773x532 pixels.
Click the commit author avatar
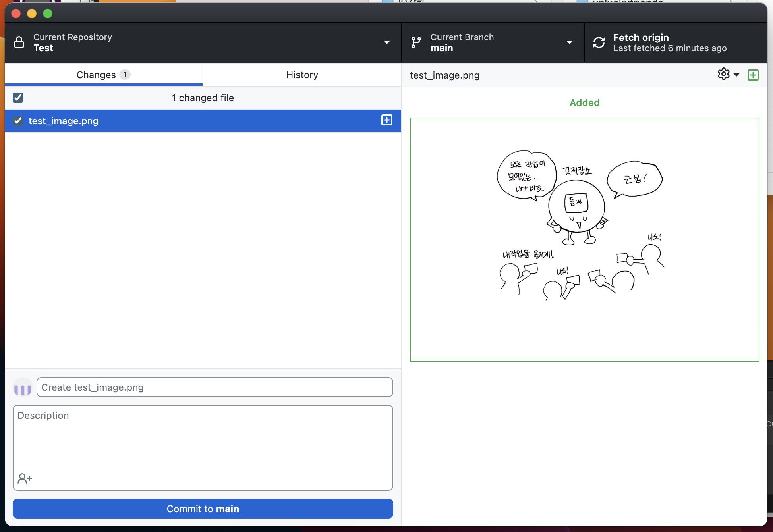point(23,387)
